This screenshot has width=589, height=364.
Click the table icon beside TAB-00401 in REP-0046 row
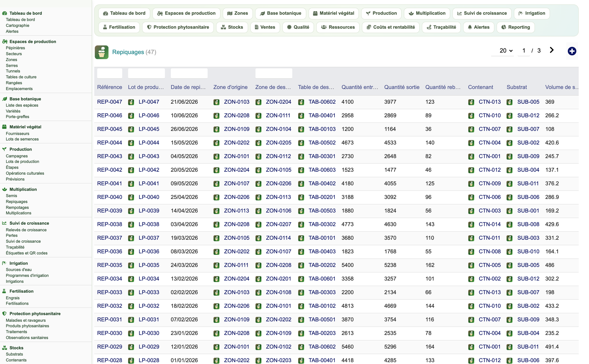tap(301, 116)
